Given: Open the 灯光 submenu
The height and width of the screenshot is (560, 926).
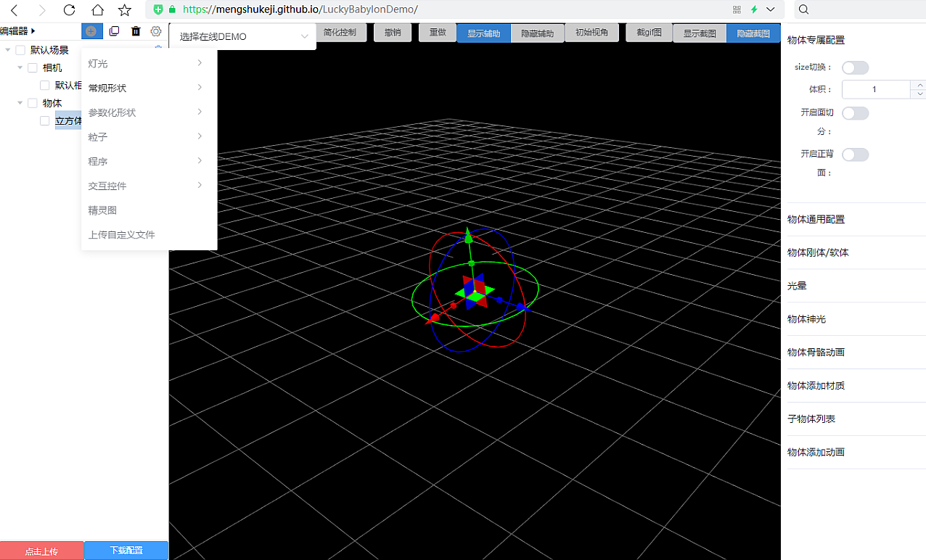Looking at the screenshot, I should (149, 64).
